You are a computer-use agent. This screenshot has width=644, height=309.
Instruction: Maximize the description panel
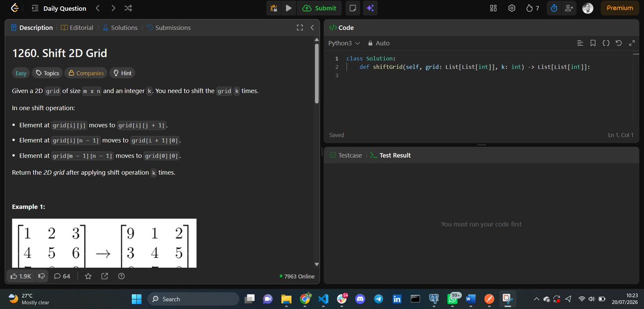point(299,27)
